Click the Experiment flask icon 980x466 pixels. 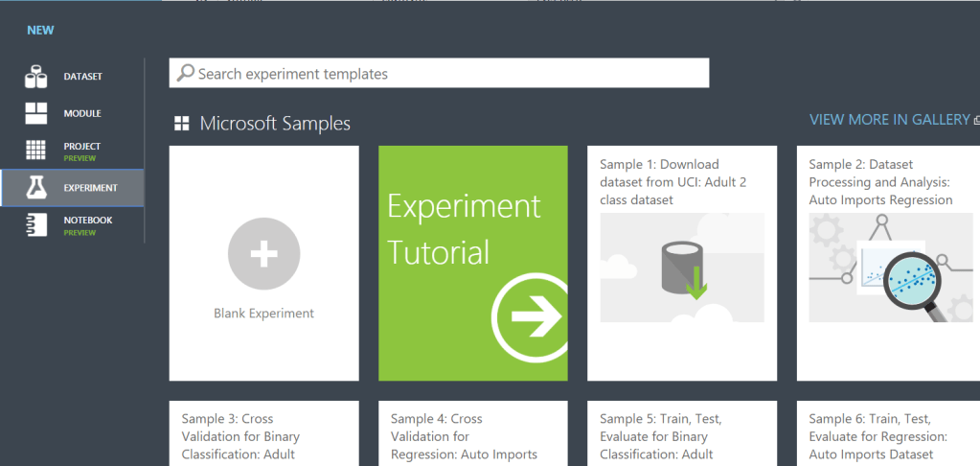tap(36, 187)
